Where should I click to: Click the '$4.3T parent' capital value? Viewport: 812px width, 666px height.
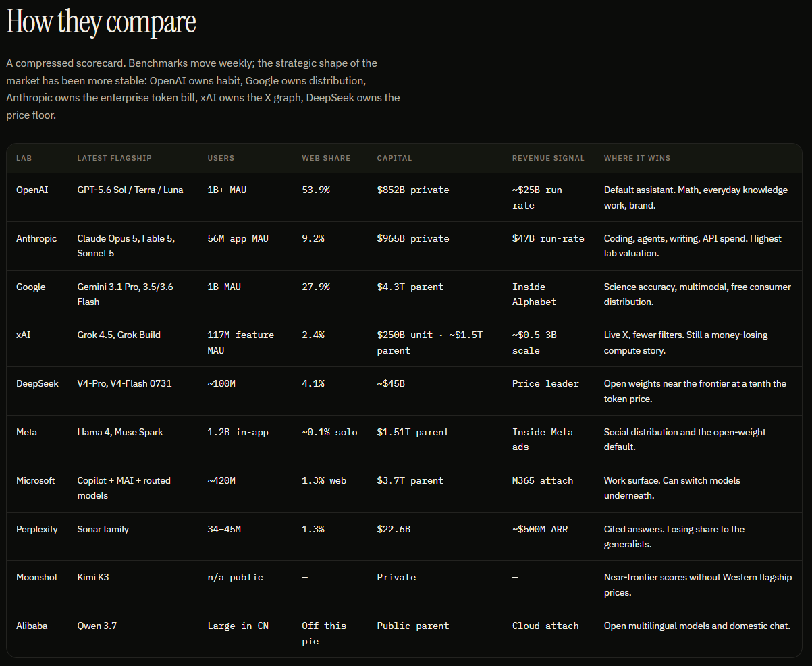click(410, 287)
